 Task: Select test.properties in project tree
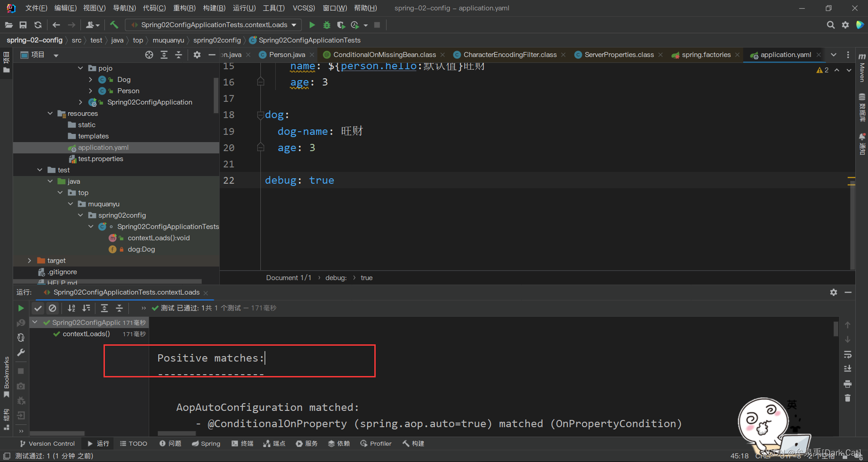(x=100, y=159)
